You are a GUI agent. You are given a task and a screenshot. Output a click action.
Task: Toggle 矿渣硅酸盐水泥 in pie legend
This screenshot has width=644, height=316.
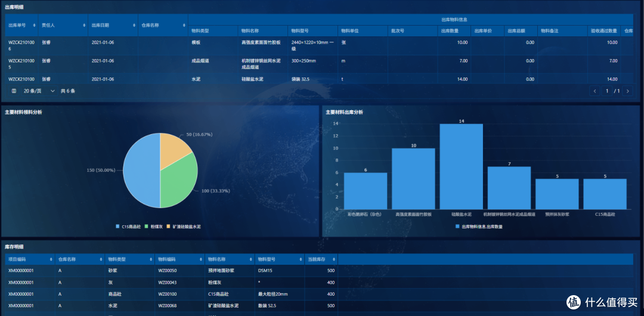(x=184, y=227)
